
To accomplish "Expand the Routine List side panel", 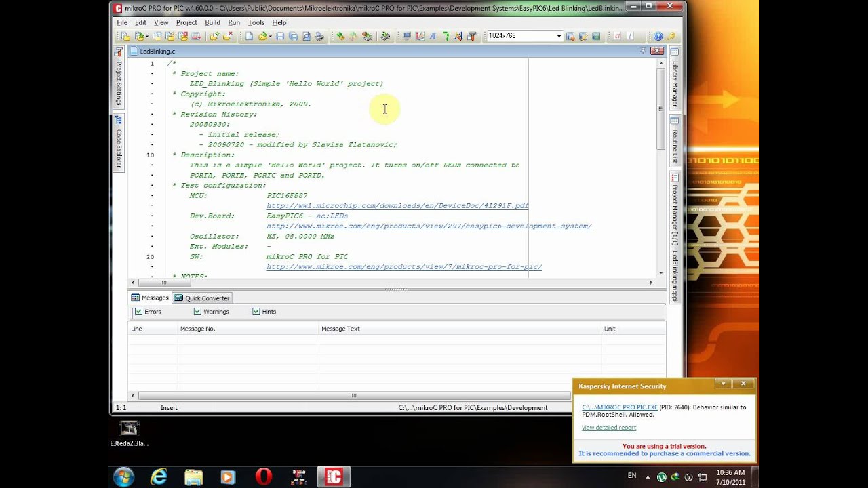I will click(x=675, y=141).
